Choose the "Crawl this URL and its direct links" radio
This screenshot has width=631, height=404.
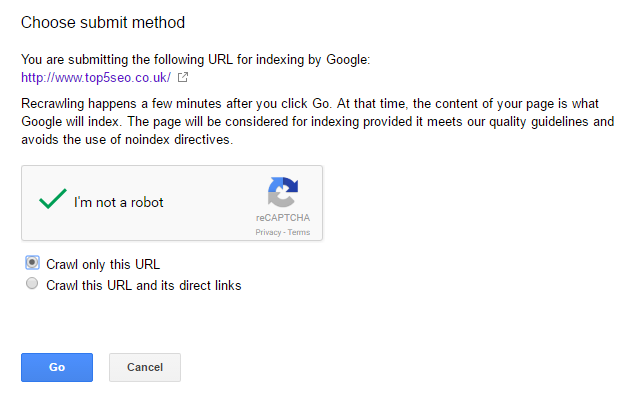coord(32,284)
